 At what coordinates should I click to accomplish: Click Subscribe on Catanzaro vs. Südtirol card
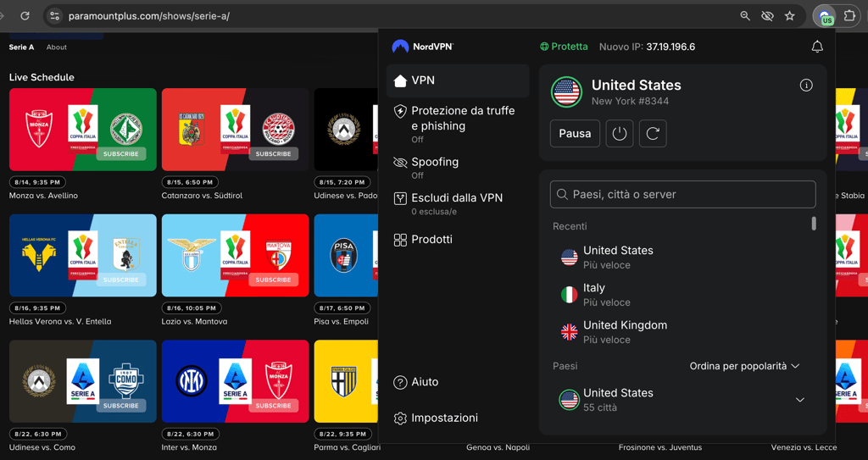[274, 154]
